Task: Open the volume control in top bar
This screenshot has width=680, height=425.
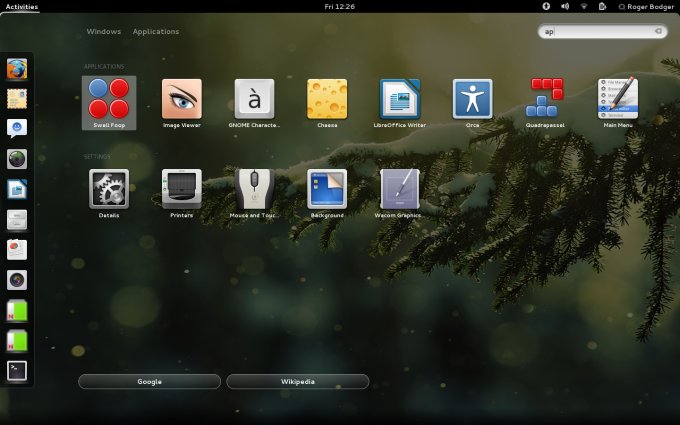Action: point(565,6)
